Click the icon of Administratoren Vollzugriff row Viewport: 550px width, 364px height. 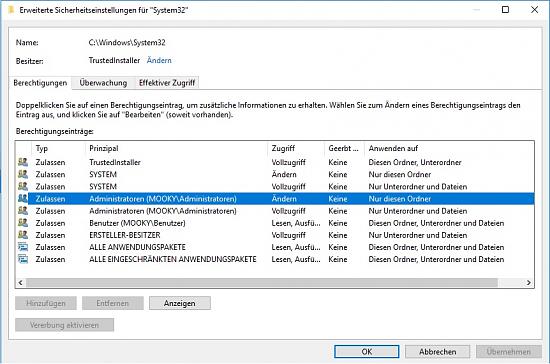(23, 211)
